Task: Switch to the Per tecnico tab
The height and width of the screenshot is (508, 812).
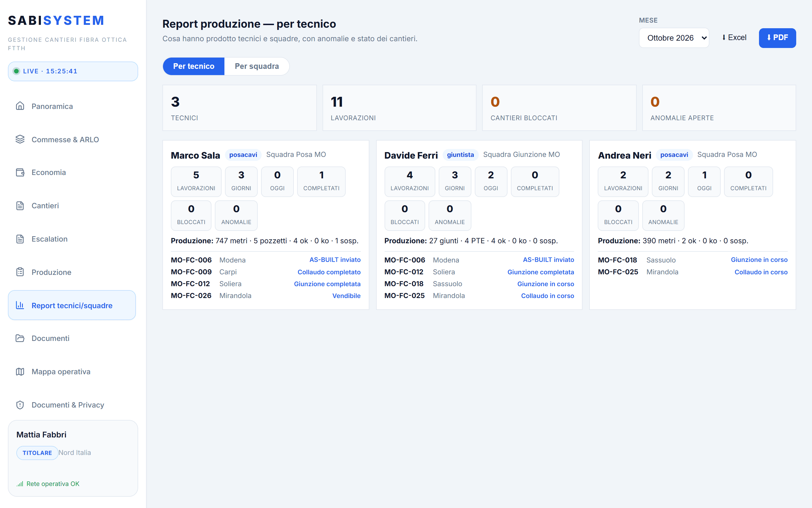Action: 194,66
